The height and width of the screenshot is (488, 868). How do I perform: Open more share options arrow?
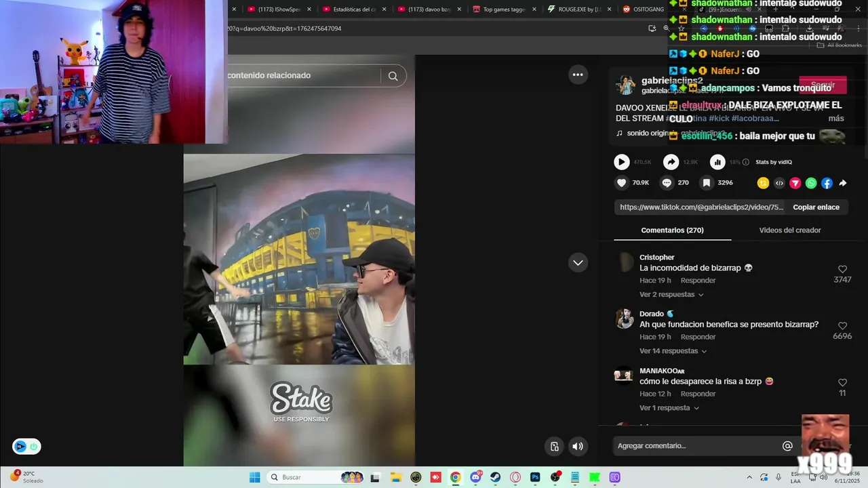(843, 183)
